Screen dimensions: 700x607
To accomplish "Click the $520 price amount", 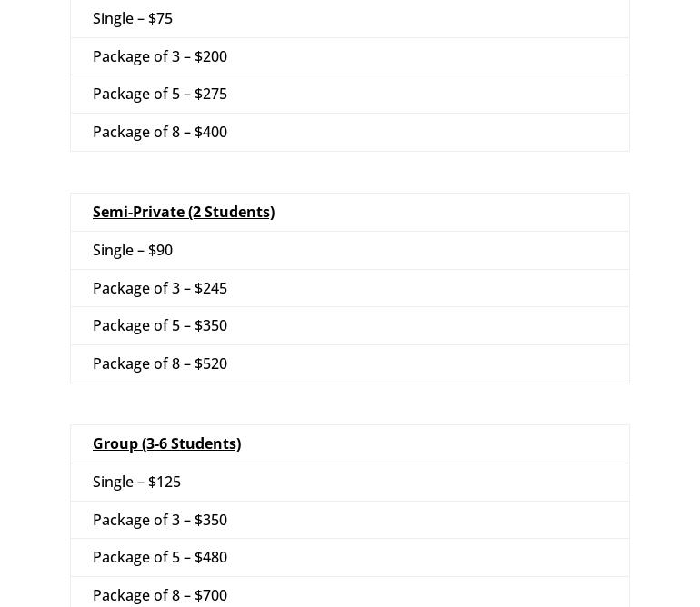I will point(211,363).
